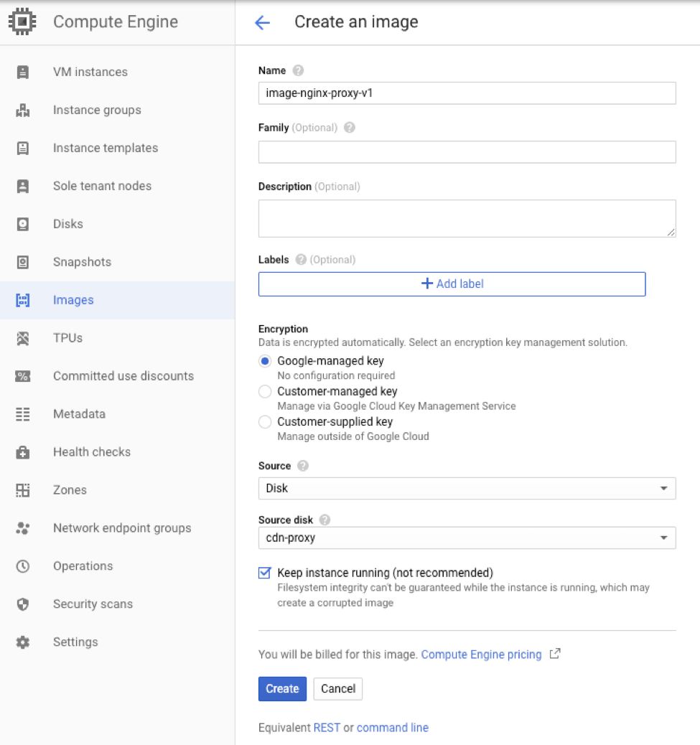Image resolution: width=700 pixels, height=745 pixels.
Task: Open the Compute Engine pricing link
Action: [481, 655]
